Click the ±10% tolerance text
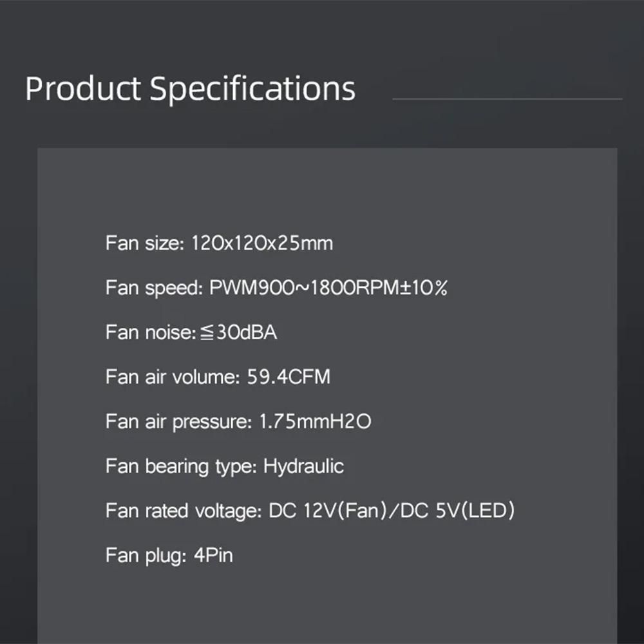This screenshot has height=644, width=644. [x=424, y=288]
